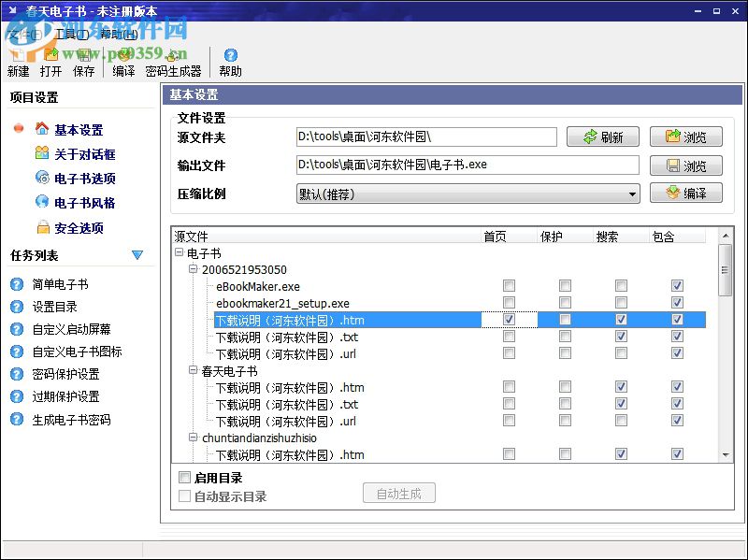
Task: Click the 包含 column header
Action: click(677, 237)
